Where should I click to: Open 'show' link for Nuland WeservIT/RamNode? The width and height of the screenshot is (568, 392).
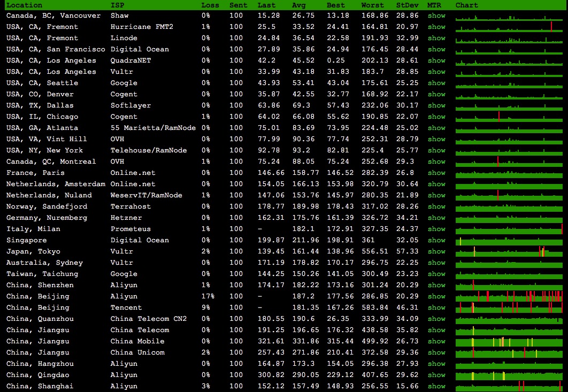click(436, 195)
